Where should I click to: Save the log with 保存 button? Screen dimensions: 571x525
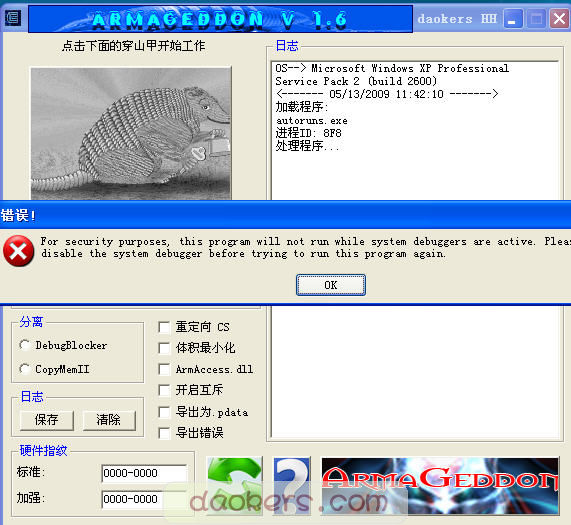(x=47, y=420)
